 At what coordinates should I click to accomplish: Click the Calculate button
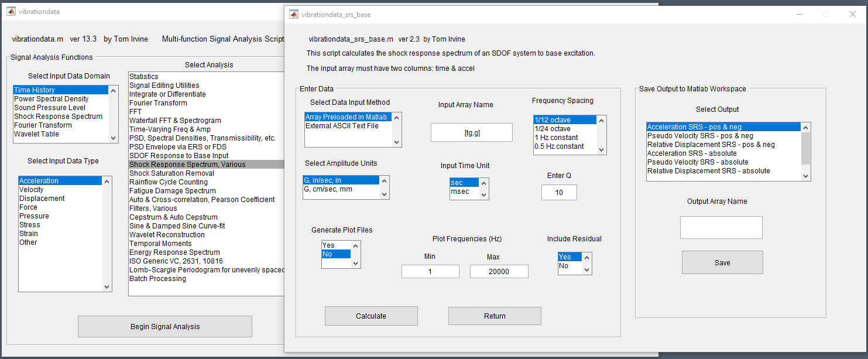(x=371, y=316)
